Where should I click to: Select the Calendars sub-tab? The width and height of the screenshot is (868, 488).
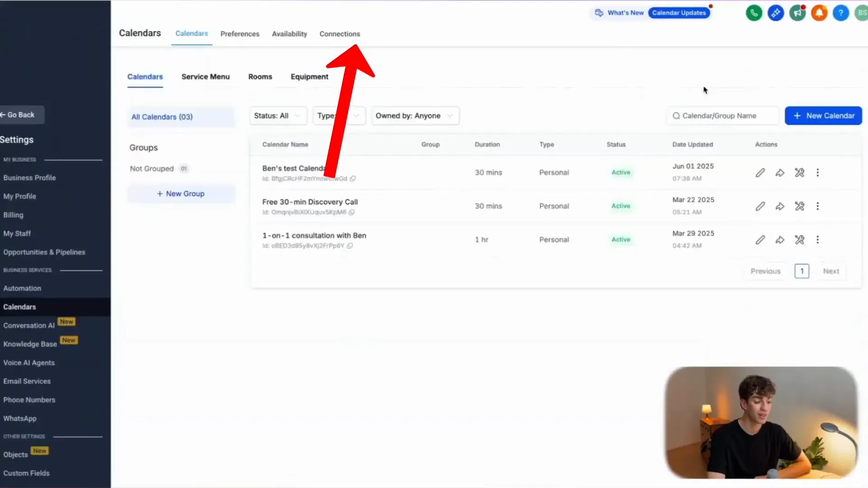coord(145,77)
